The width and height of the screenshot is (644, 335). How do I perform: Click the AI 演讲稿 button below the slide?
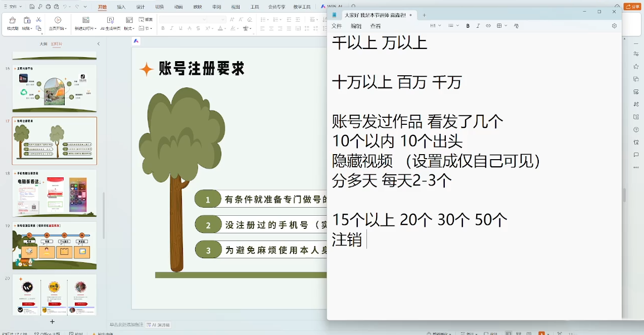(x=158, y=325)
